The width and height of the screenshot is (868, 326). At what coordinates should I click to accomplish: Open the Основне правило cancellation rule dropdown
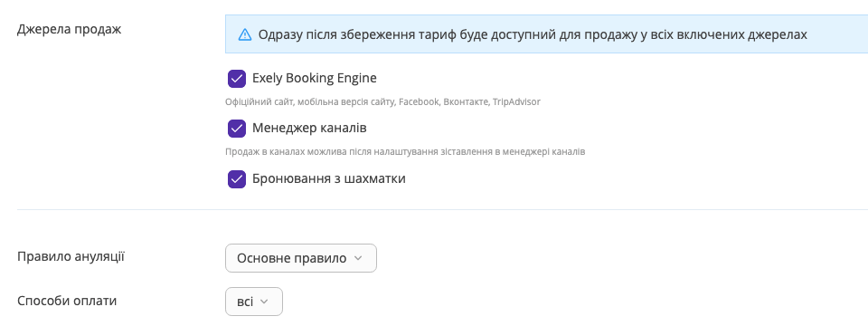300,258
